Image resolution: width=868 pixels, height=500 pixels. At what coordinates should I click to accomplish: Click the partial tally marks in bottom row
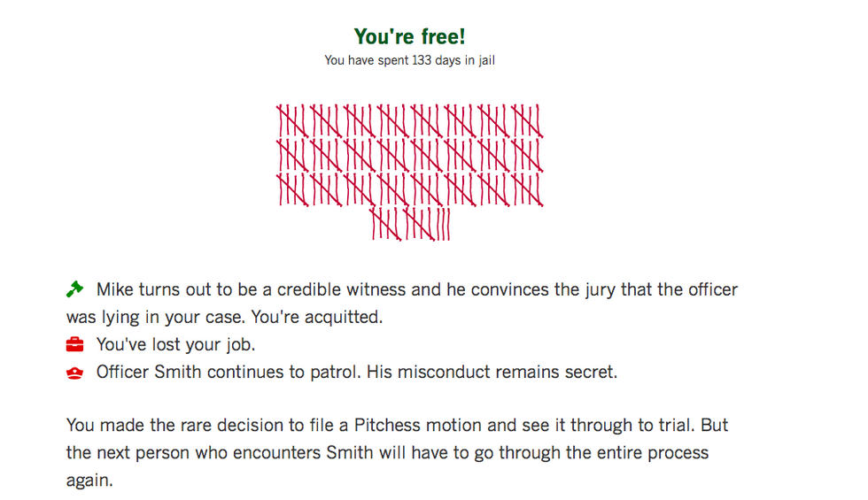click(444, 224)
